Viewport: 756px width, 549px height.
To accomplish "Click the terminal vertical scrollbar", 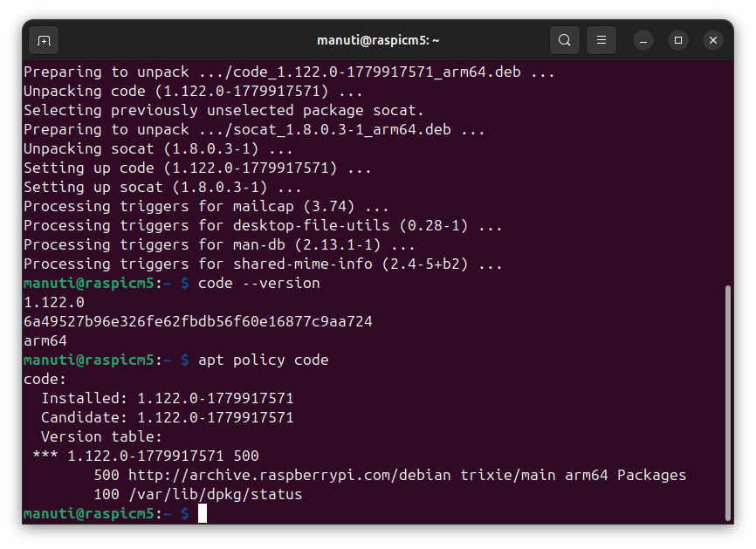I will (x=728, y=403).
